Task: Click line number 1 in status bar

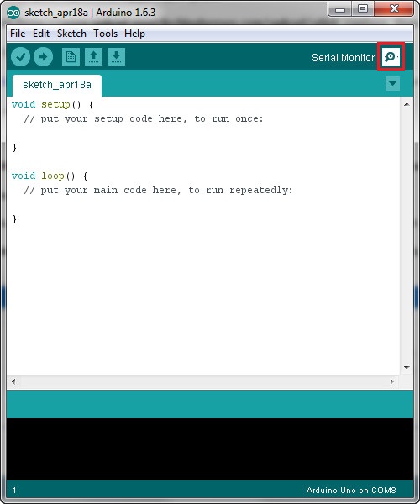Action: (x=14, y=491)
